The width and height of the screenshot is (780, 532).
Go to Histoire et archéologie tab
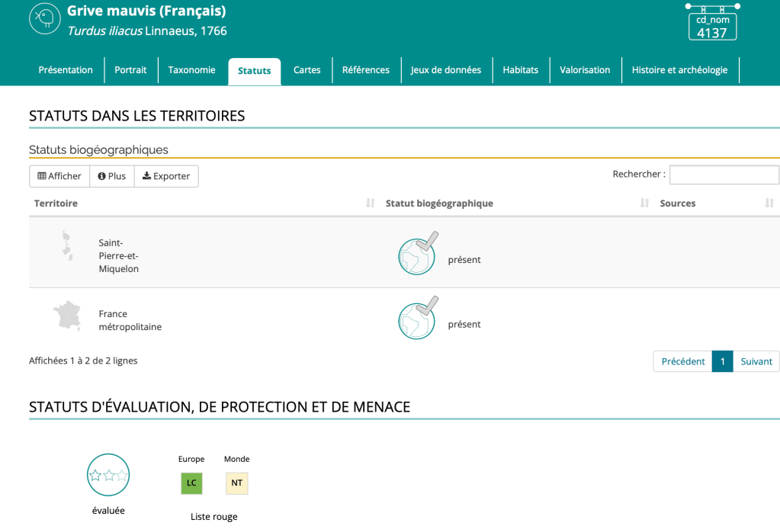click(679, 70)
